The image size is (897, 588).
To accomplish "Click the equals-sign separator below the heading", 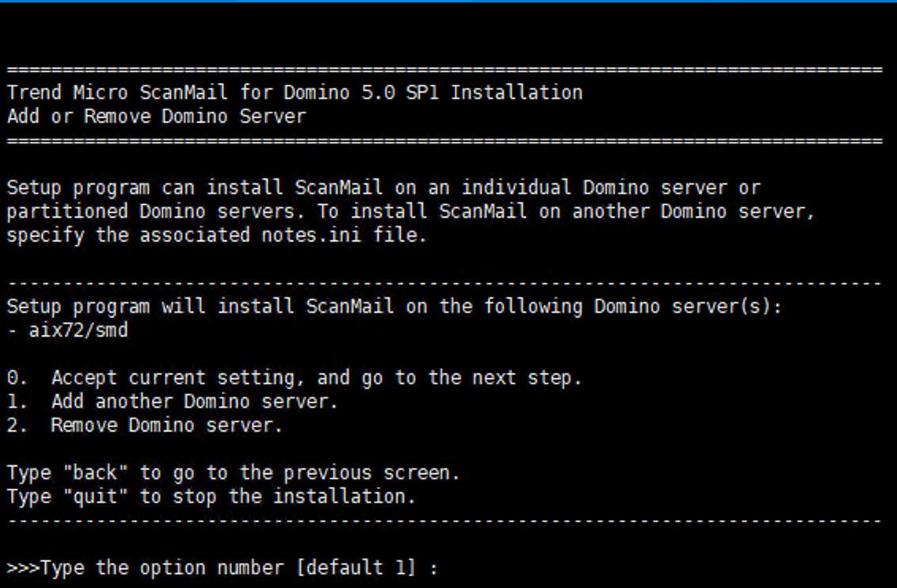I will 444,141.
